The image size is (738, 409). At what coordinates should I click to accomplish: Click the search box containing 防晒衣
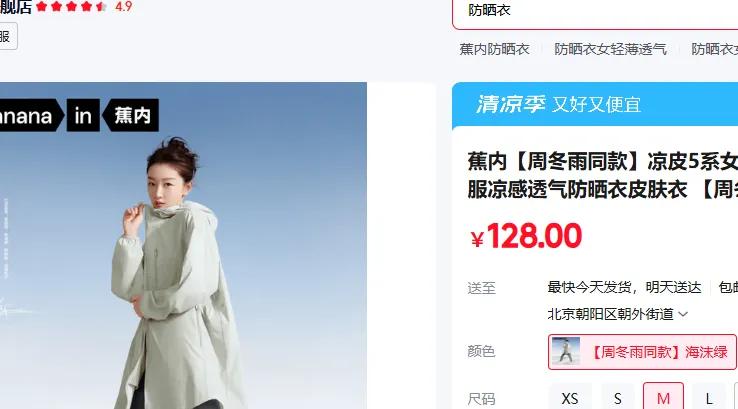click(595, 13)
